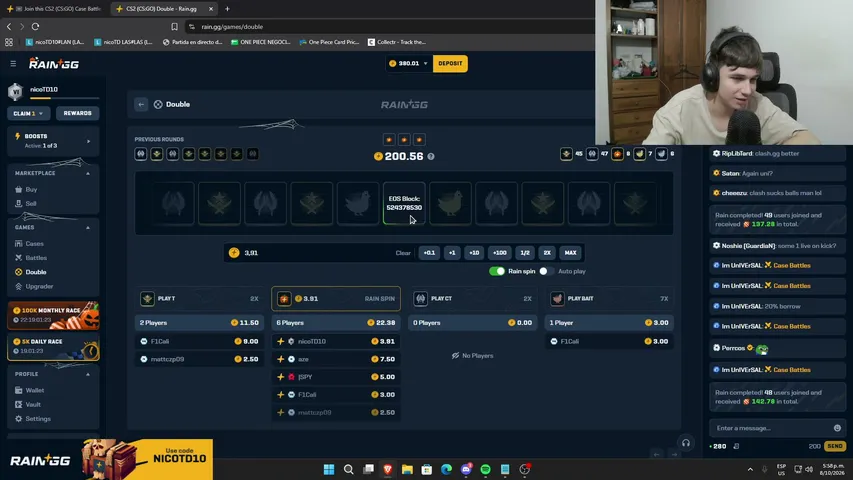Collapse the Profile section
The height and width of the screenshot is (480, 853).
88,374
